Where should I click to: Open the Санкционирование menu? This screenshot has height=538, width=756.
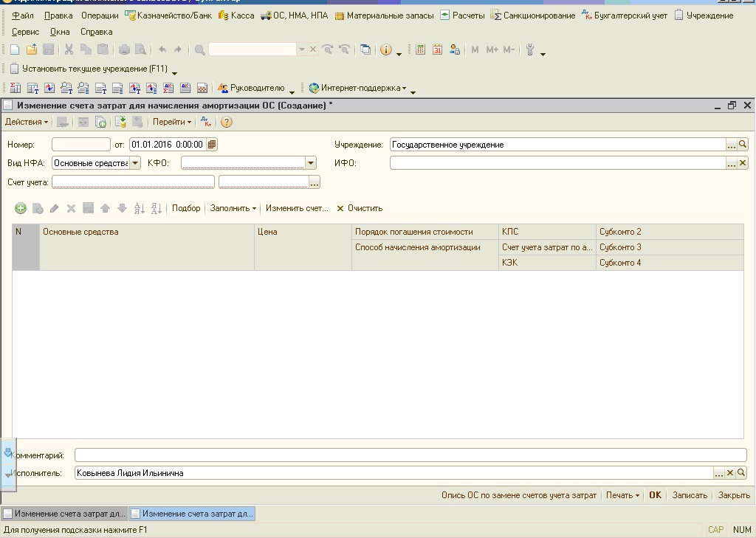[x=533, y=15]
